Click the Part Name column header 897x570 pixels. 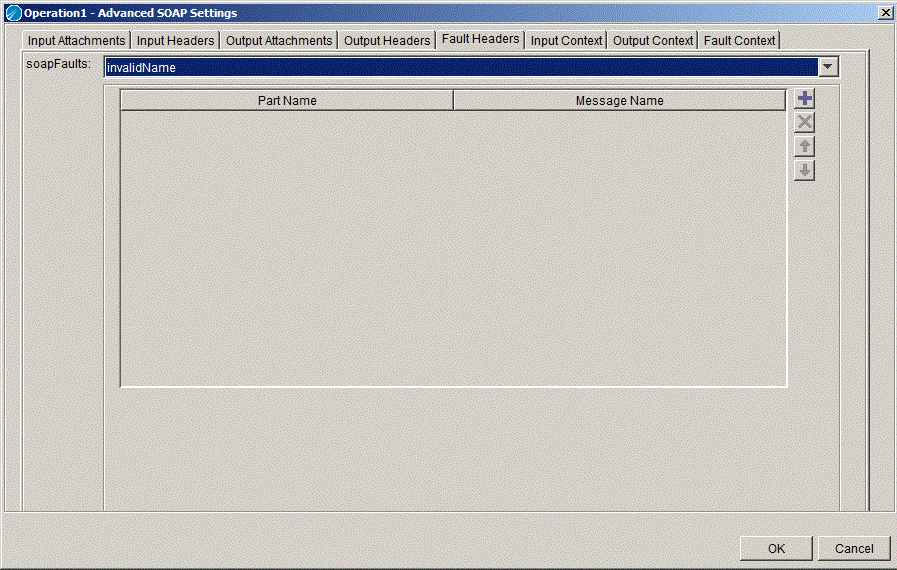pos(287,101)
